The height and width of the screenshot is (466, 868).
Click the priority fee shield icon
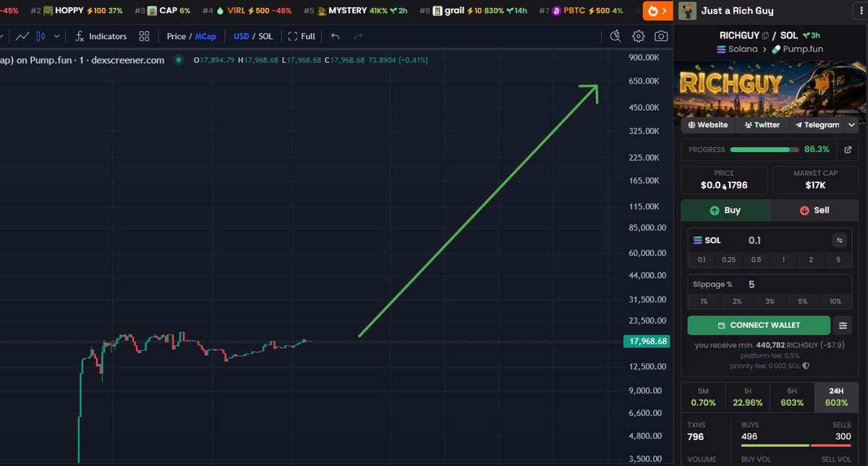(806, 365)
